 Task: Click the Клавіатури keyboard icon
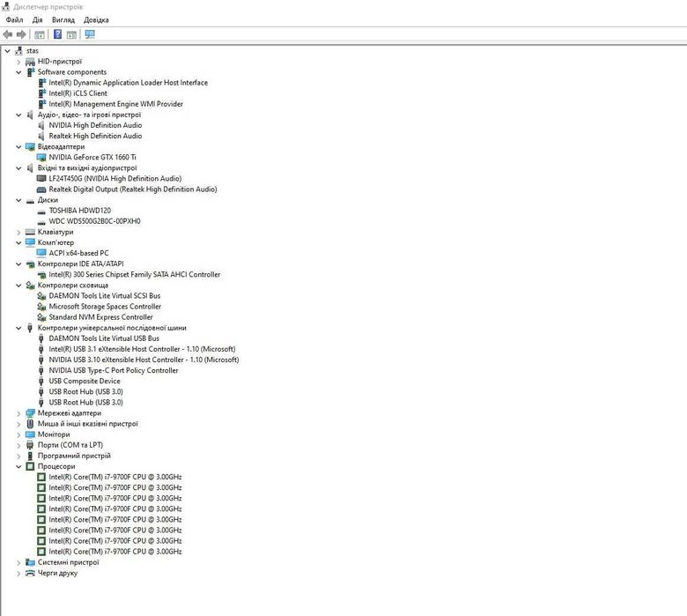click(x=30, y=232)
